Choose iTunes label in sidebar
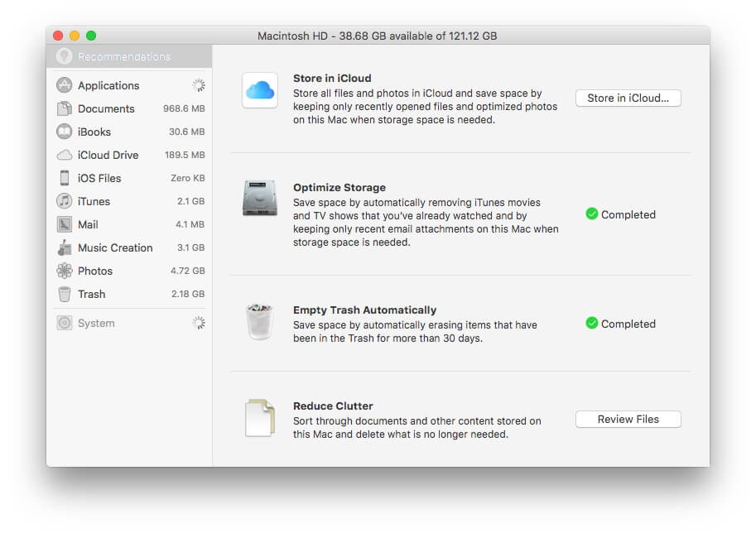Viewport: 756px width, 533px height. tap(94, 201)
